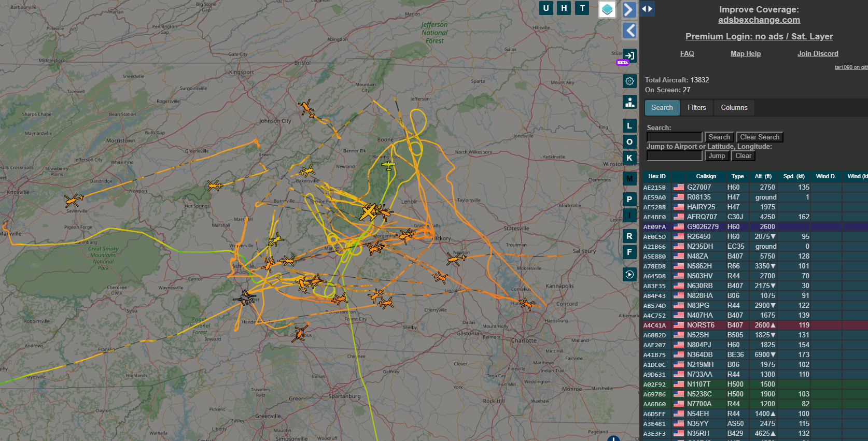Toggle the L map option
Image resolution: width=868 pixels, height=441 pixels.
(x=629, y=125)
